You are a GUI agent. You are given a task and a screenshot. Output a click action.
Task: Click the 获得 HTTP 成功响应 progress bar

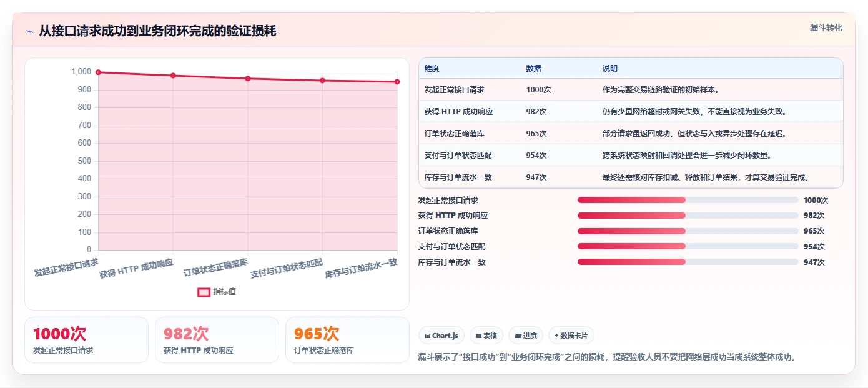[x=688, y=216]
